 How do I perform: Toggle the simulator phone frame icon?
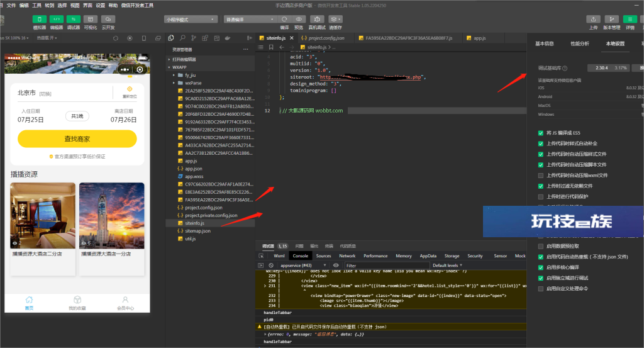tap(144, 38)
